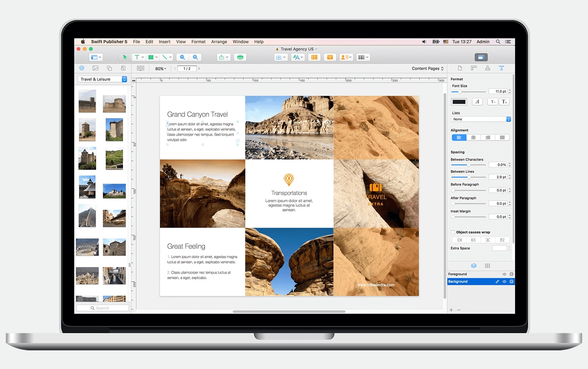The image size is (588, 369).
Task: Show the smart shapes source icon
Action: (109, 68)
